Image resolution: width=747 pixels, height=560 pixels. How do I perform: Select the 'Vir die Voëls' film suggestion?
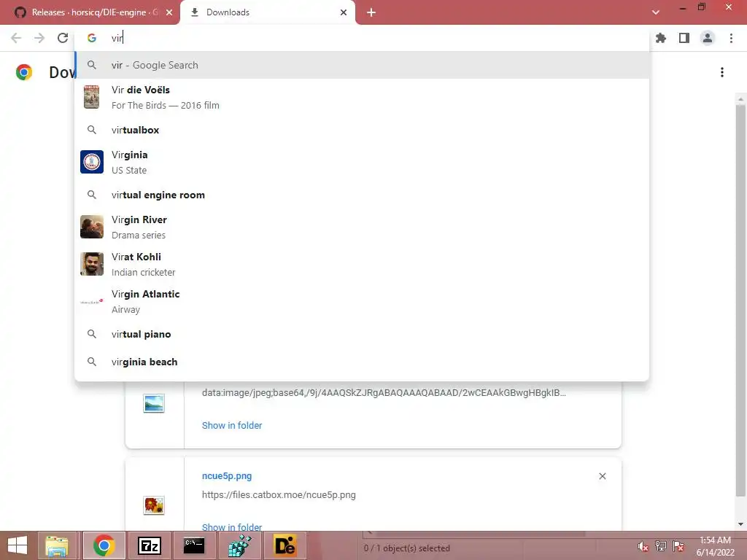[362, 97]
